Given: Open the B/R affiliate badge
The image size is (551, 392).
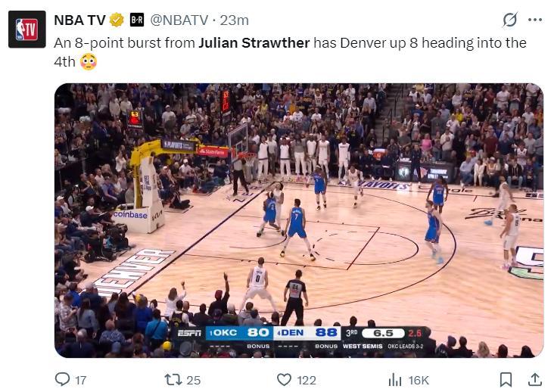Looking at the screenshot, I should (137, 20).
